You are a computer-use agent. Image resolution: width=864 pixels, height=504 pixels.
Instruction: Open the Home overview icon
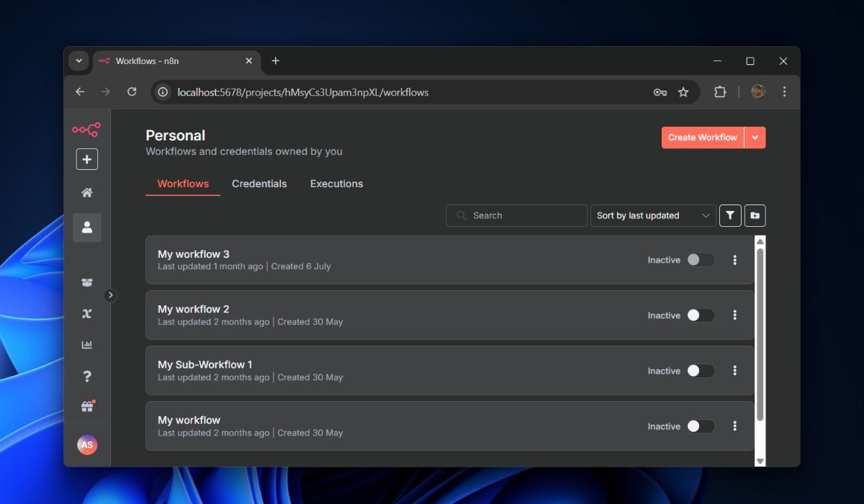click(x=87, y=192)
